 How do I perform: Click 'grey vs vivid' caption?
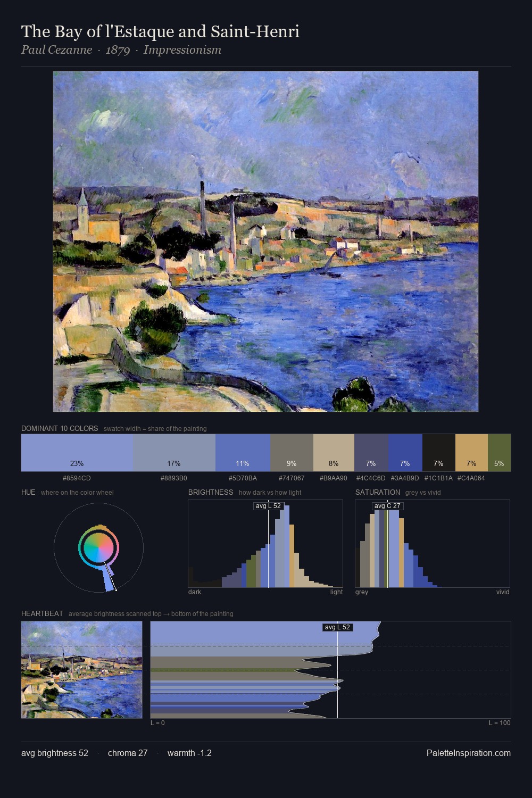423,492
